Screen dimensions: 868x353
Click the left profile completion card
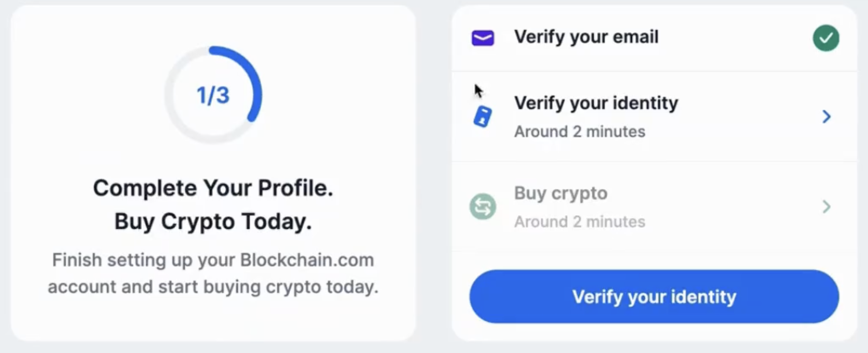[213, 171]
